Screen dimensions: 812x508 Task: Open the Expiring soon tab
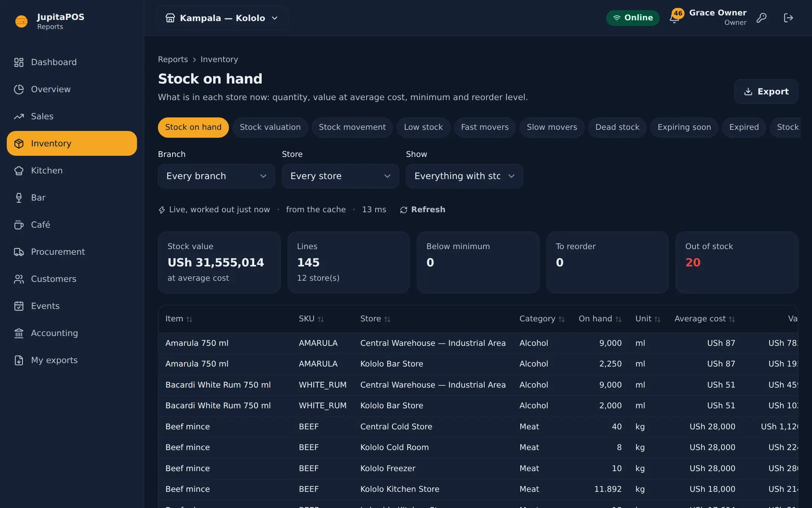point(684,127)
